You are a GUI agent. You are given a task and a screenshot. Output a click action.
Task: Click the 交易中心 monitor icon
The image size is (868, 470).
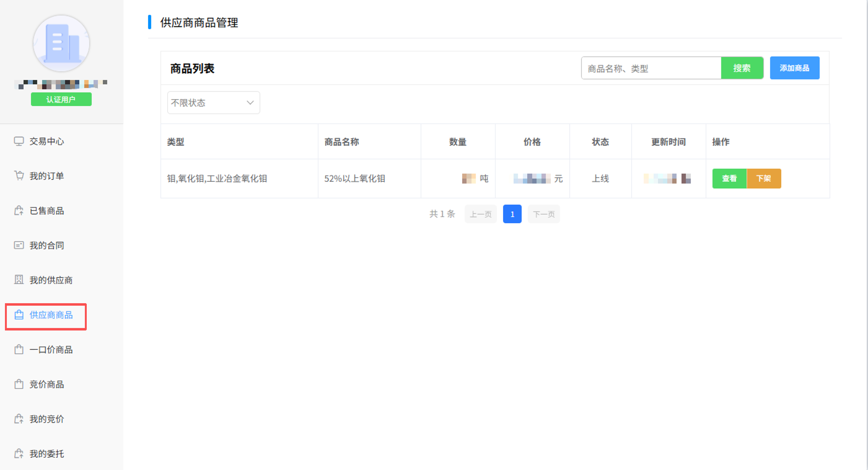point(19,141)
